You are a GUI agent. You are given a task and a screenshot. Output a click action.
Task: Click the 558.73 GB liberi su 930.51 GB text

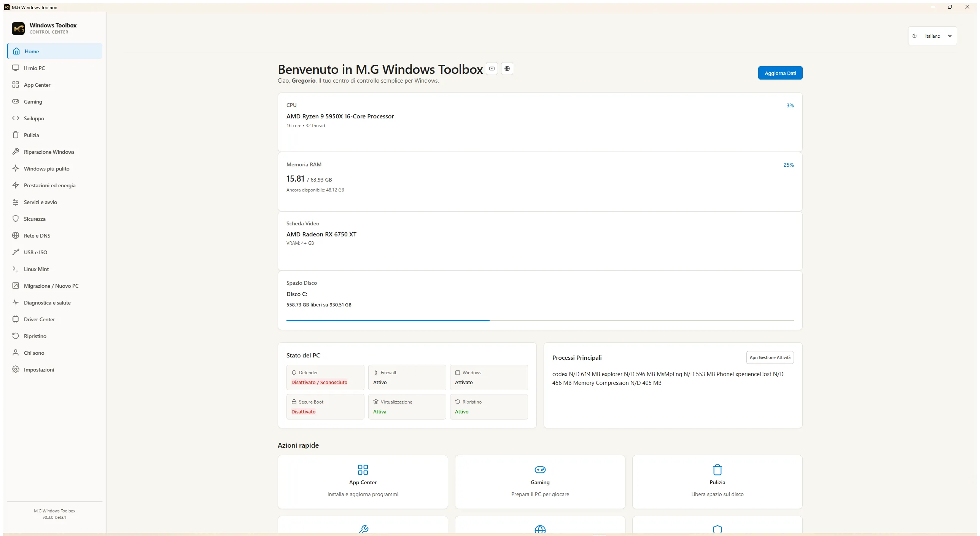pyautogui.click(x=319, y=305)
